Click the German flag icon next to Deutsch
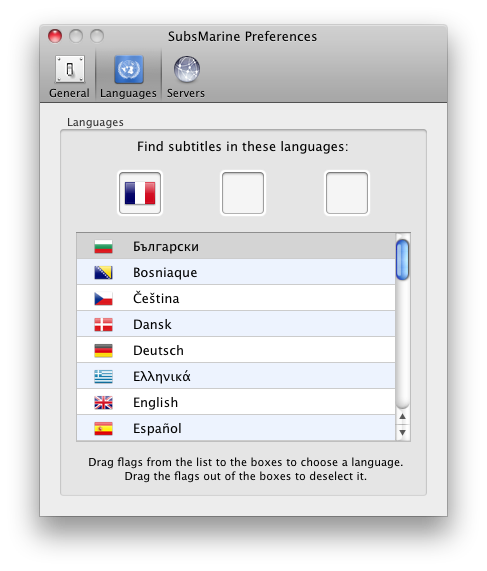This screenshot has height=571, width=487. coord(103,350)
